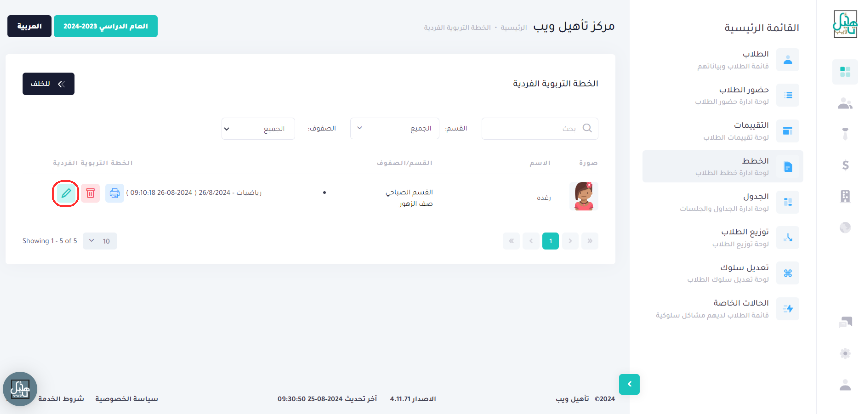Click the العربية language button
The height and width of the screenshot is (414, 868).
point(29,26)
